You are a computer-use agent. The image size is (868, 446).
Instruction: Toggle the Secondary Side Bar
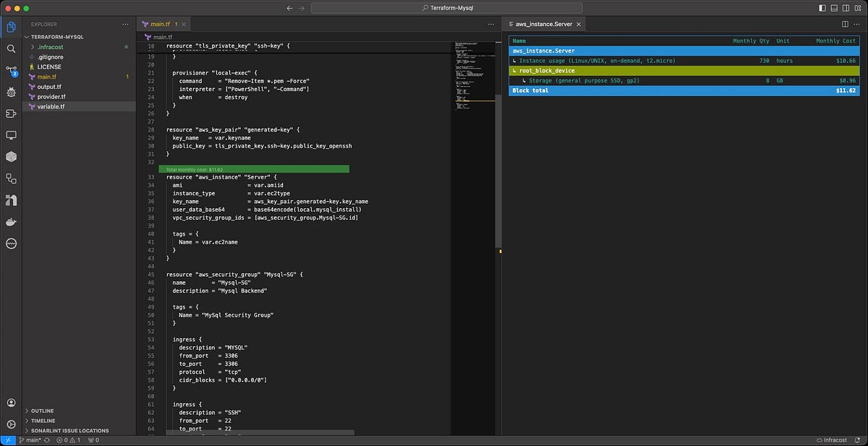(x=845, y=7)
